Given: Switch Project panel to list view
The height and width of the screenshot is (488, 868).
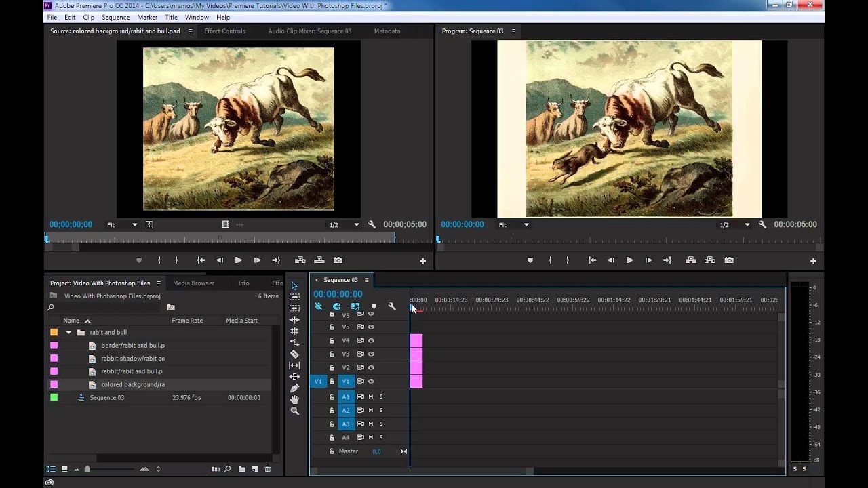Looking at the screenshot, I should [51, 469].
